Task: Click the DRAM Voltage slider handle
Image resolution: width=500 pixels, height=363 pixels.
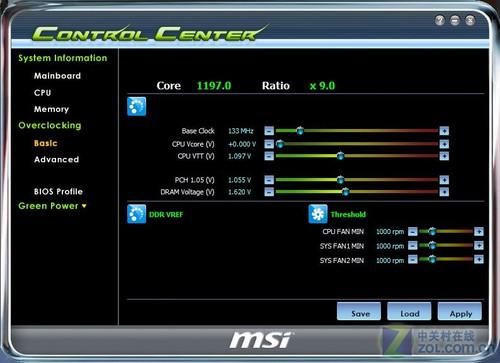Action: tap(346, 192)
